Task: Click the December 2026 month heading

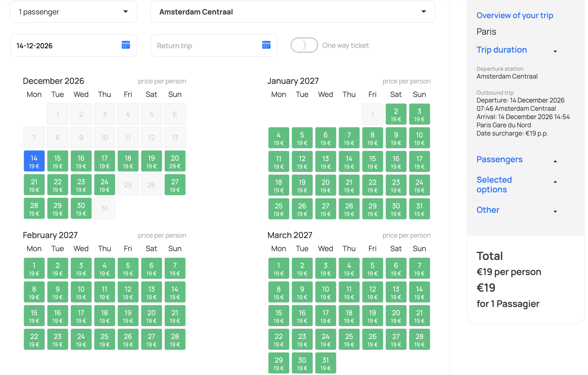Action: 53,81
